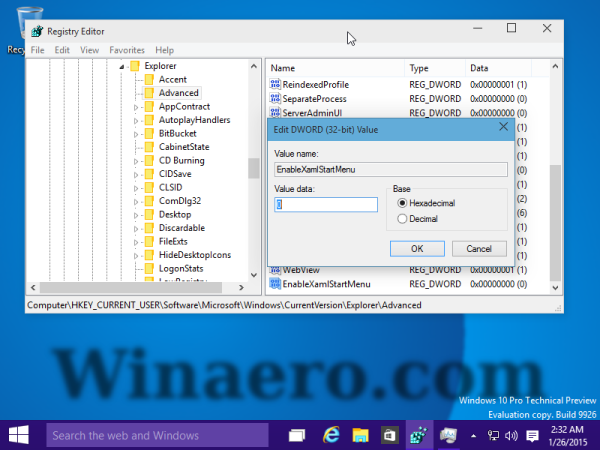600x450 pixels.
Task: Expand the Desktop key
Action: (x=136, y=215)
